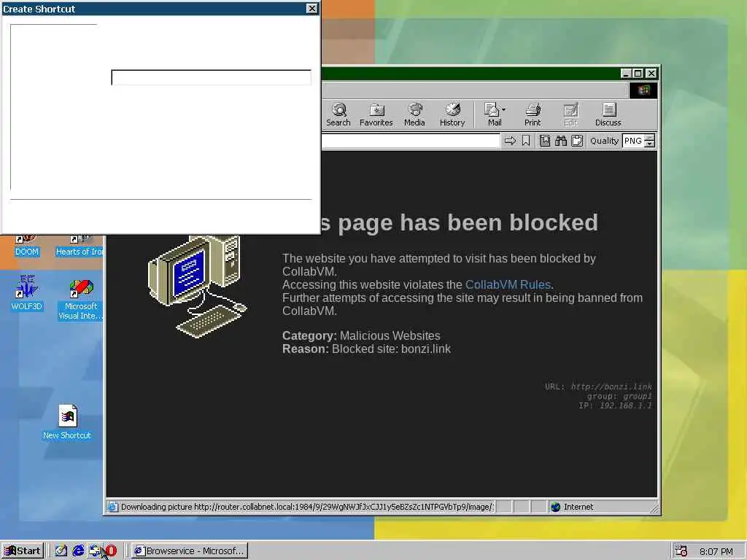Open the Quality PNG selector
747x560 pixels.
point(638,141)
